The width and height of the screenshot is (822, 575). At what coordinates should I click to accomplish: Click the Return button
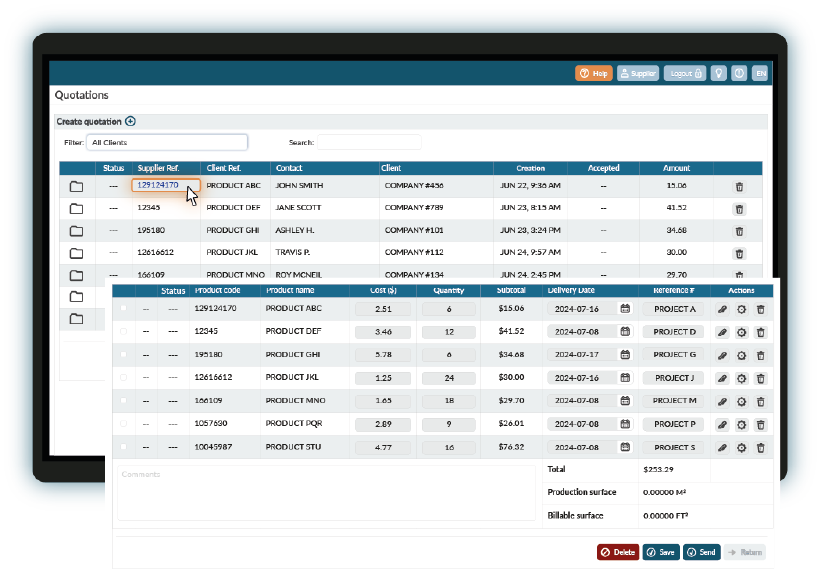click(744, 552)
